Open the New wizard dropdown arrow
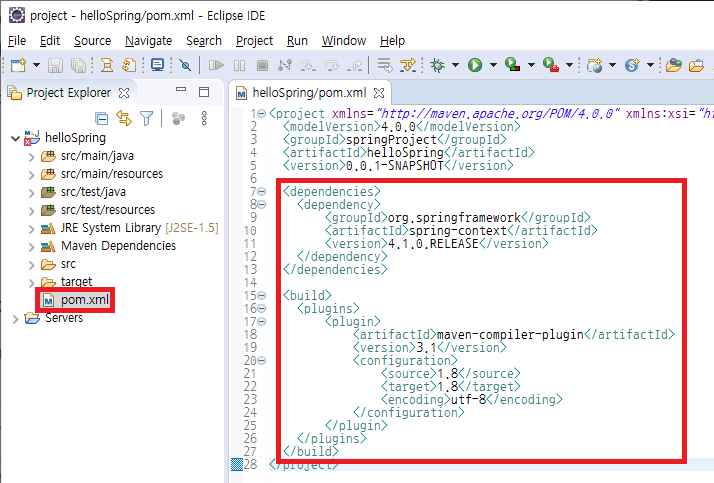The height and width of the screenshot is (483, 714). pyautogui.click(x=36, y=65)
